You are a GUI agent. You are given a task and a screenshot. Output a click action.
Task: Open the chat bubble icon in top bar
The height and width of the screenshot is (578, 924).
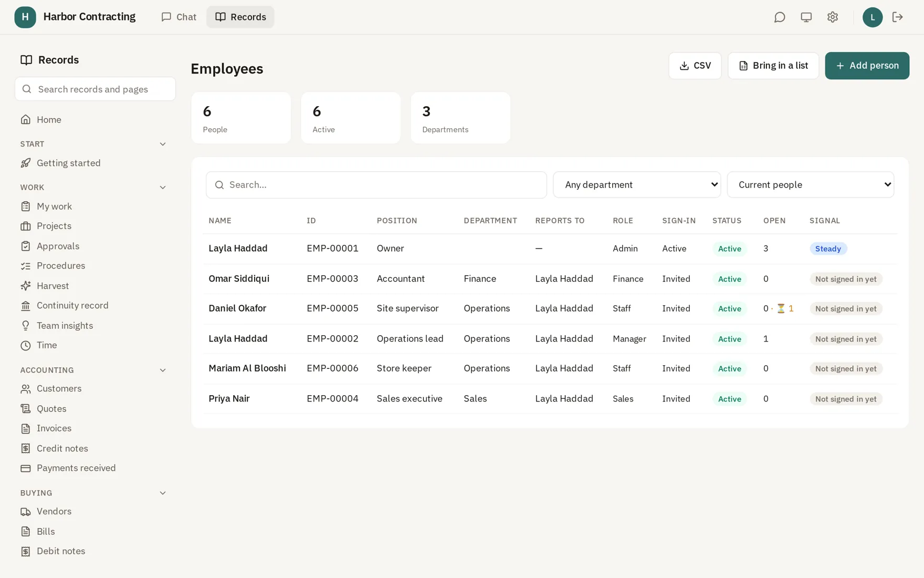780,17
